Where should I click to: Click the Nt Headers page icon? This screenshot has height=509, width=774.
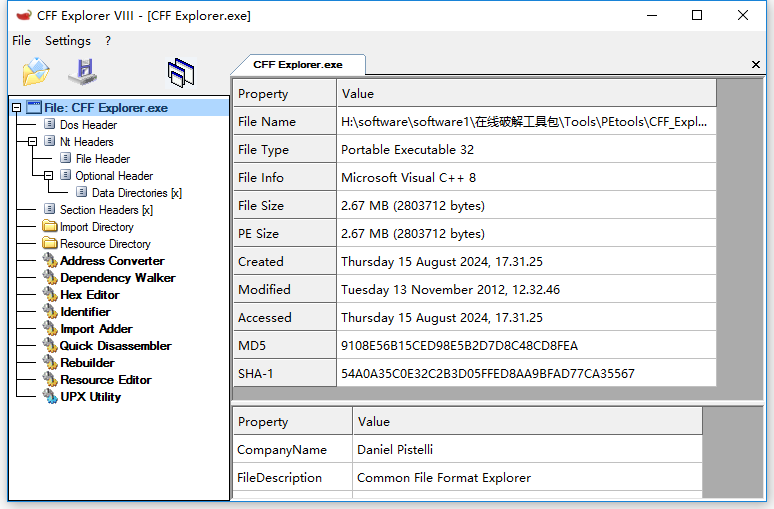49,141
